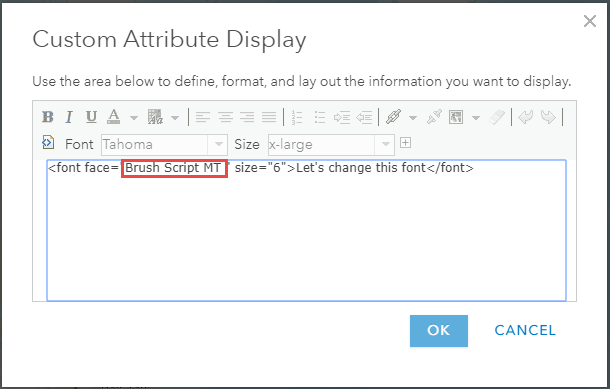Click the remove formatting eraser icon
Screen dimensions: 610x389
tap(497, 117)
